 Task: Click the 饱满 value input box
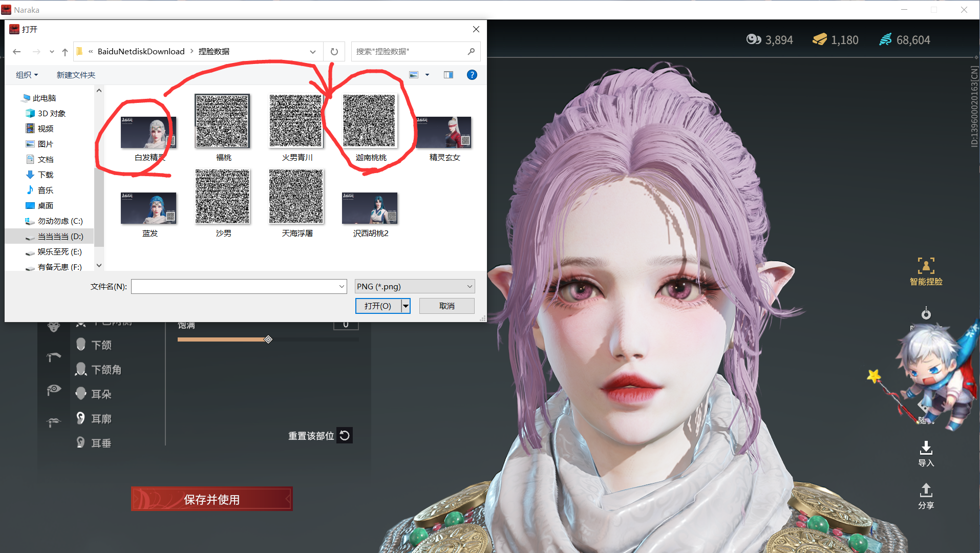346,325
